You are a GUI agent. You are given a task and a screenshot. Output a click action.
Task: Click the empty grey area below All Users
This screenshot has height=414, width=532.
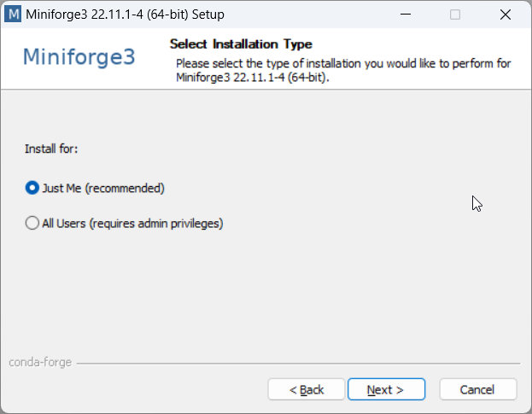[x=256, y=290]
